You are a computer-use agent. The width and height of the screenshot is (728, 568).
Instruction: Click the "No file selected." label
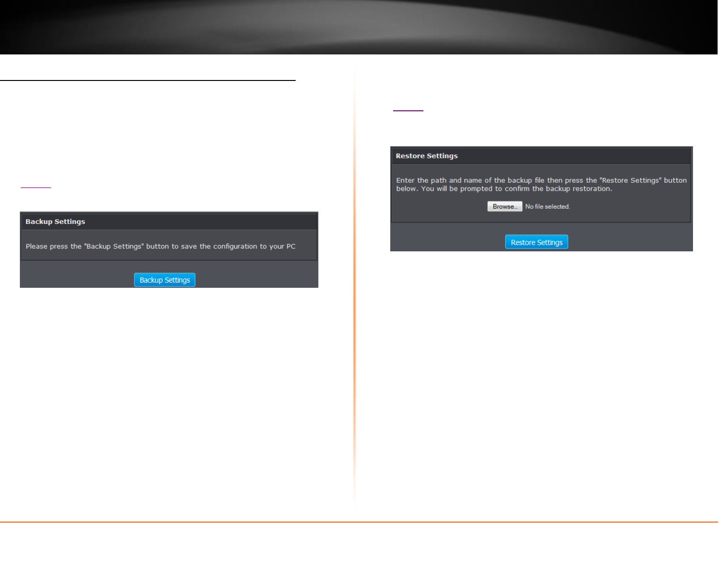click(548, 207)
